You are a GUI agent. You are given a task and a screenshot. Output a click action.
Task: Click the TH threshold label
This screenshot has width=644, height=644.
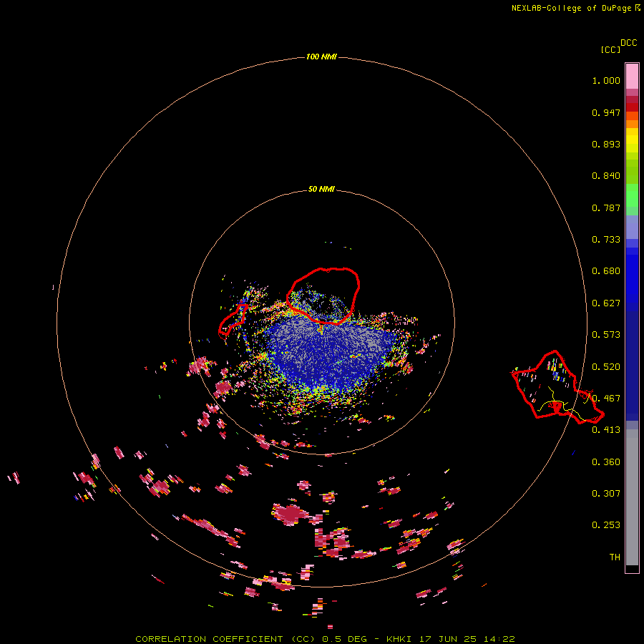click(x=615, y=557)
